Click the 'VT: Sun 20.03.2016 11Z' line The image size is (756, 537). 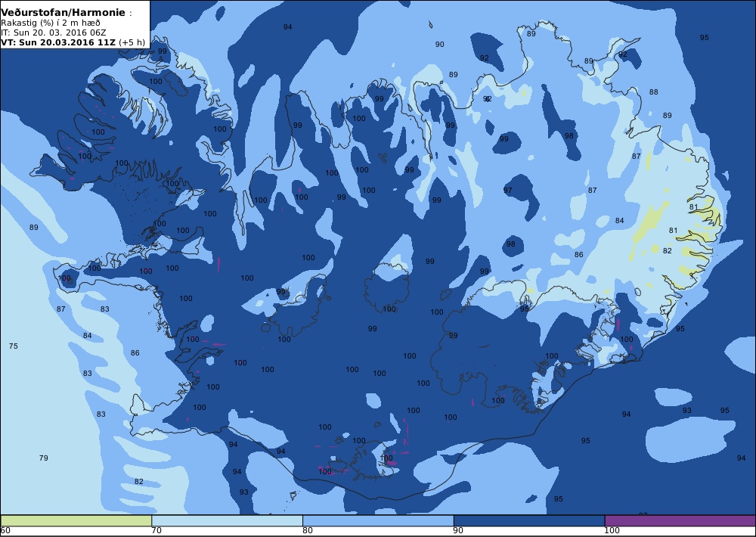(x=58, y=42)
